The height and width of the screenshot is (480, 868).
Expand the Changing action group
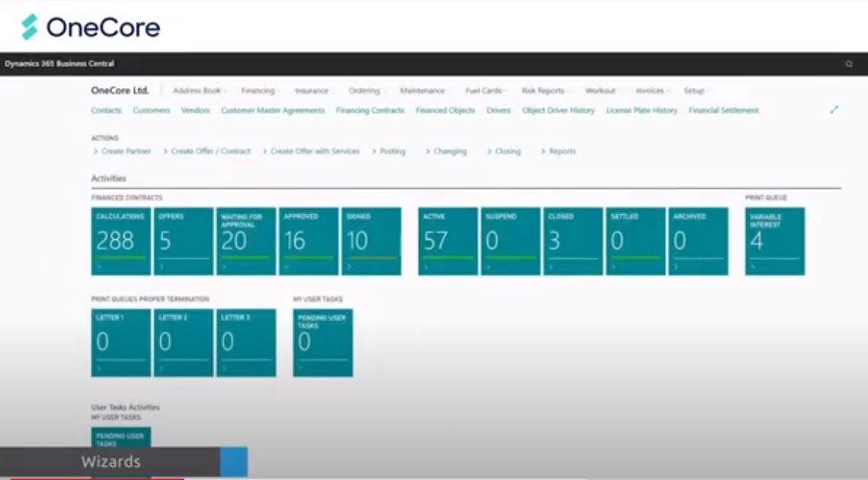pyautogui.click(x=446, y=151)
